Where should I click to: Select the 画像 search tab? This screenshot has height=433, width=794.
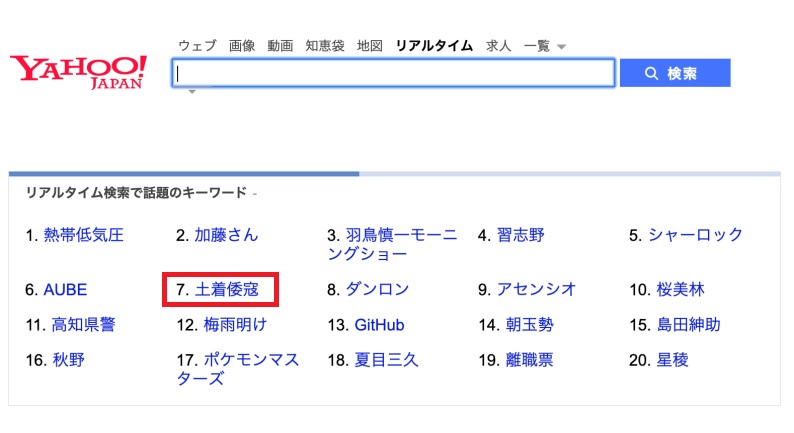coord(241,46)
